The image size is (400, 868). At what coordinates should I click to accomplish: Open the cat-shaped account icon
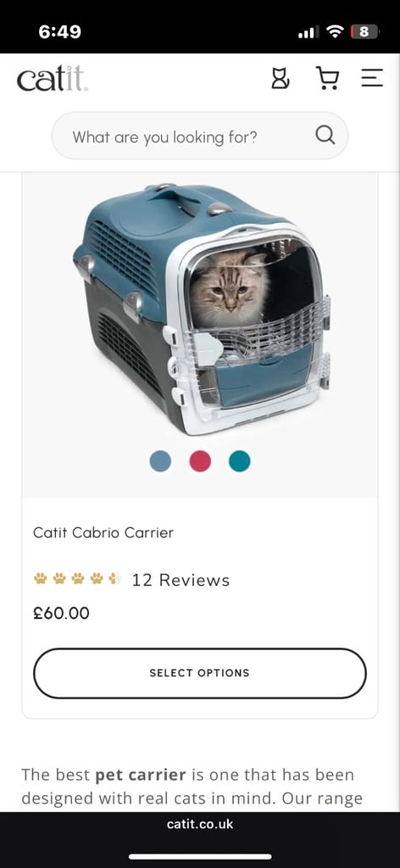(280, 78)
